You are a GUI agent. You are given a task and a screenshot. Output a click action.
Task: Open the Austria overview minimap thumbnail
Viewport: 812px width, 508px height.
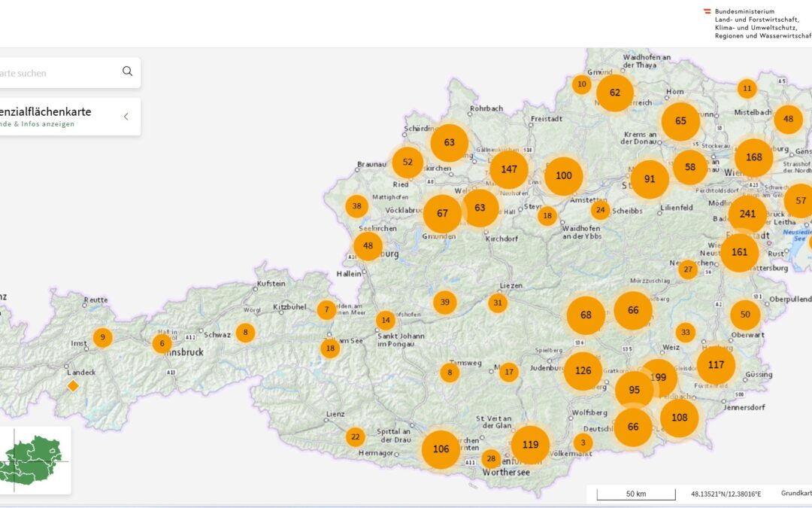[x=34, y=460]
